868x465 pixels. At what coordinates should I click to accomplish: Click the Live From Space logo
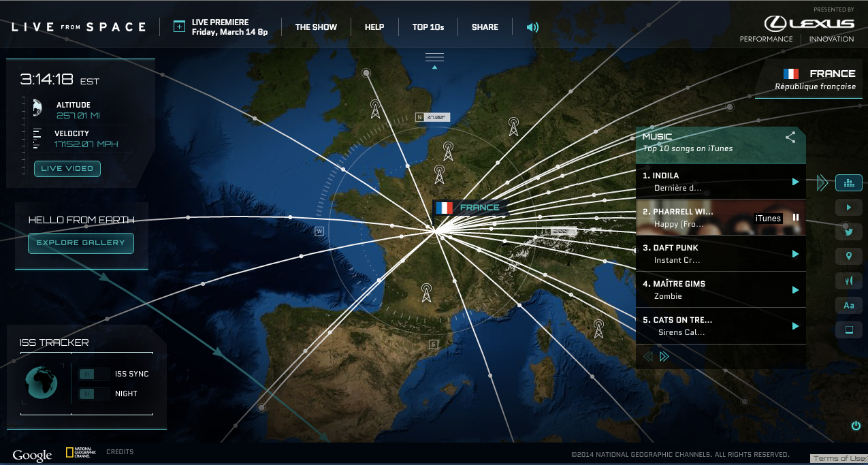pyautogui.click(x=78, y=27)
